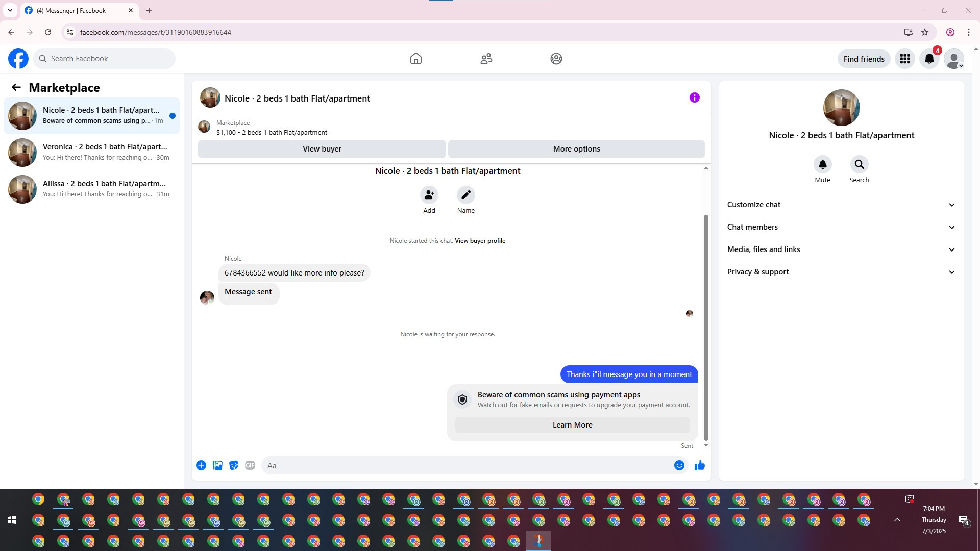The width and height of the screenshot is (980, 551).
Task: Edit the chat name with the pencil icon
Action: click(x=465, y=195)
